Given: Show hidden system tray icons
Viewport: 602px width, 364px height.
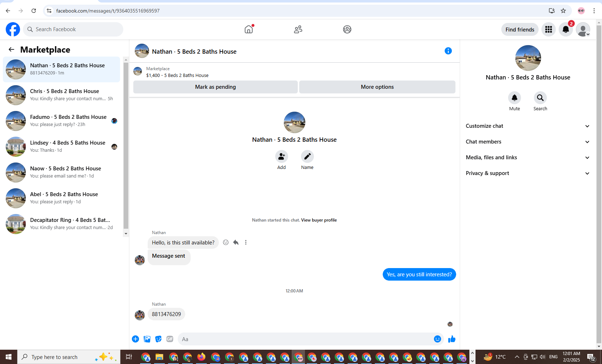Looking at the screenshot, I should click(x=517, y=357).
